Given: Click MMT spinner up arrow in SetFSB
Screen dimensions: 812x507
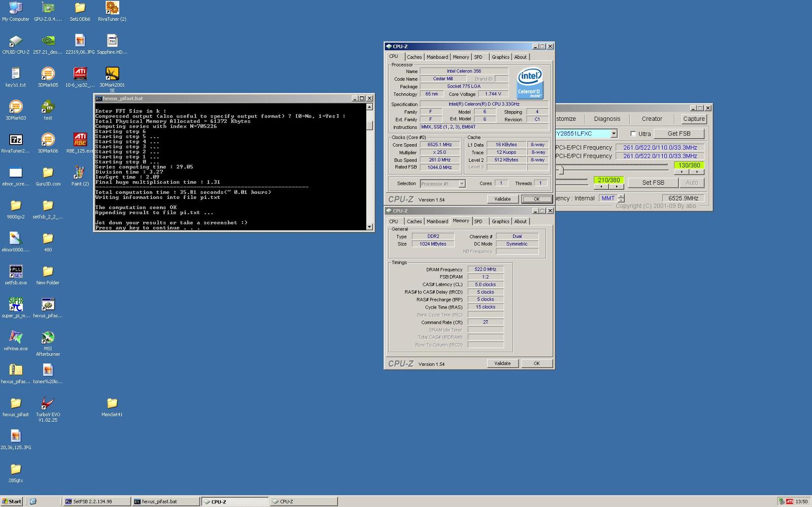Looking at the screenshot, I should (622, 196).
